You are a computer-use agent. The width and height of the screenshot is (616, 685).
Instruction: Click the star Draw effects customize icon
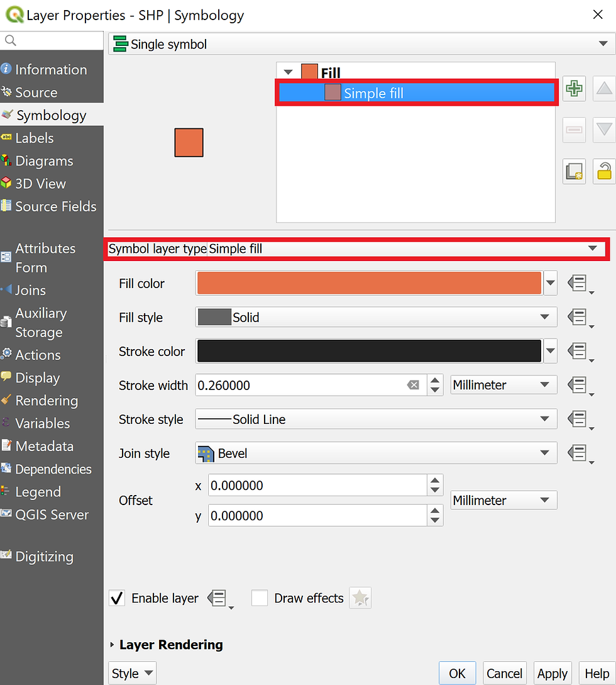pos(360,598)
